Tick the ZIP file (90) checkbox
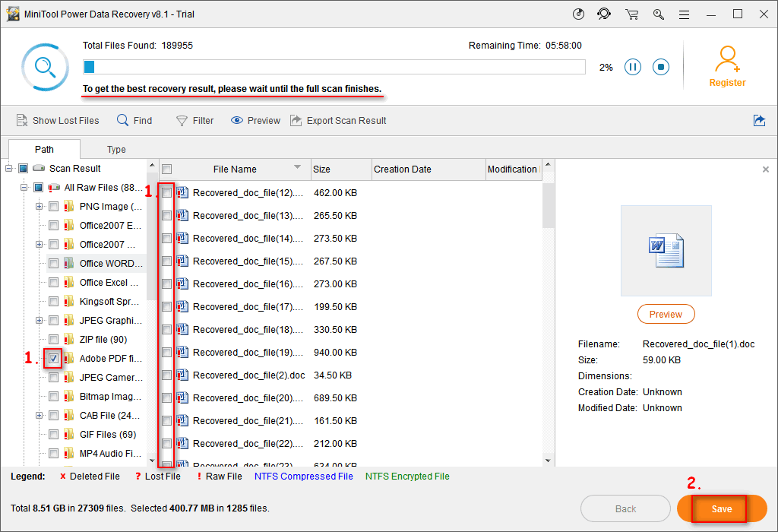778x532 pixels. click(54, 340)
